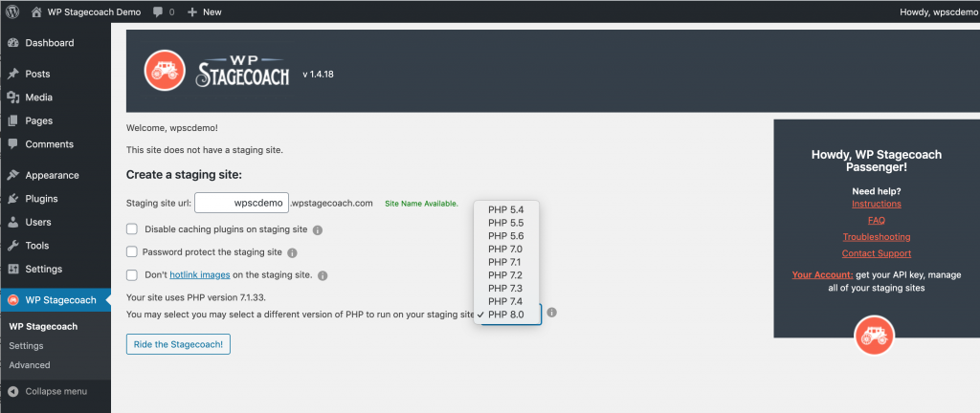Click the Posts pushpin icon
This screenshot has height=413, width=980.
(x=13, y=75)
